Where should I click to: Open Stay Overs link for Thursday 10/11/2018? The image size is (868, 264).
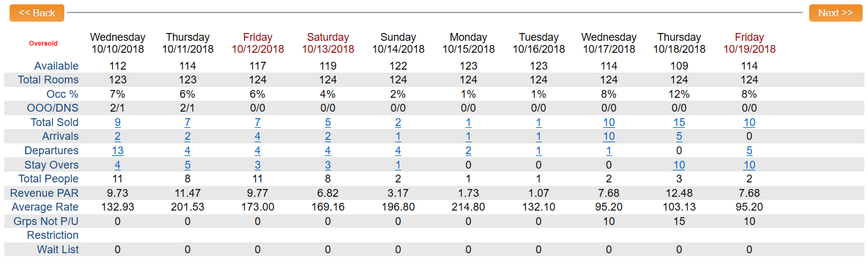(x=188, y=165)
